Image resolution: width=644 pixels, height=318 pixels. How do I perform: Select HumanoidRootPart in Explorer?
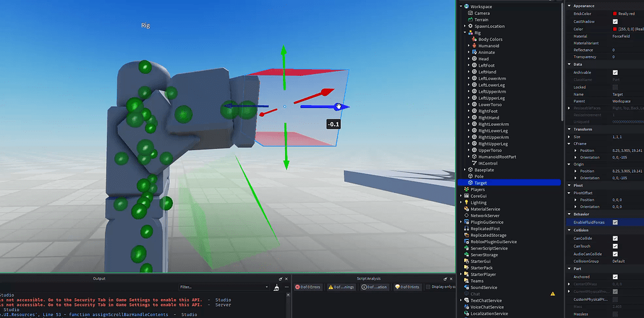497,156
